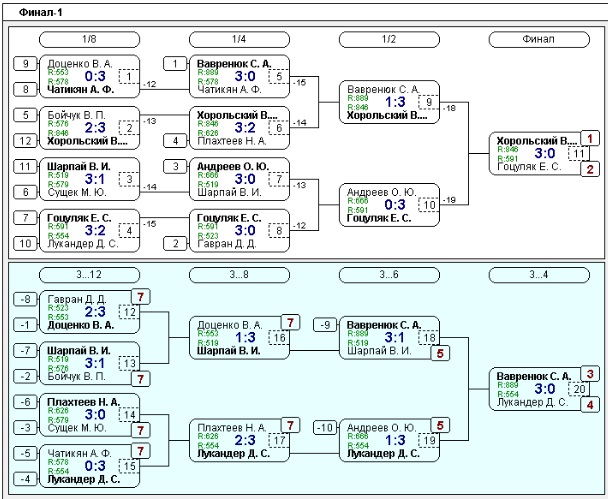
Task: Select seed box 11 beside Шарпай in 1/8
Action: [x=25, y=166]
